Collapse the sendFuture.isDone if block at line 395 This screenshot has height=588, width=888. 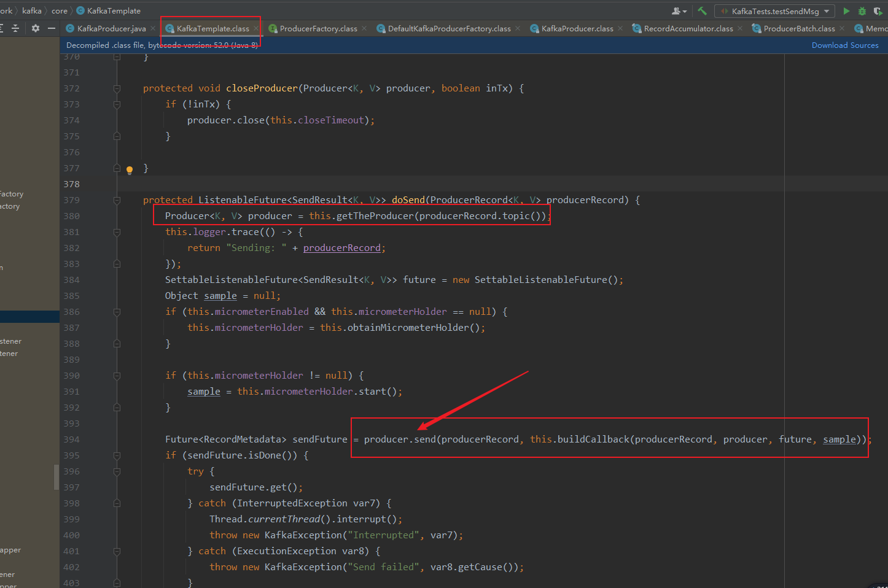point(117,455)
